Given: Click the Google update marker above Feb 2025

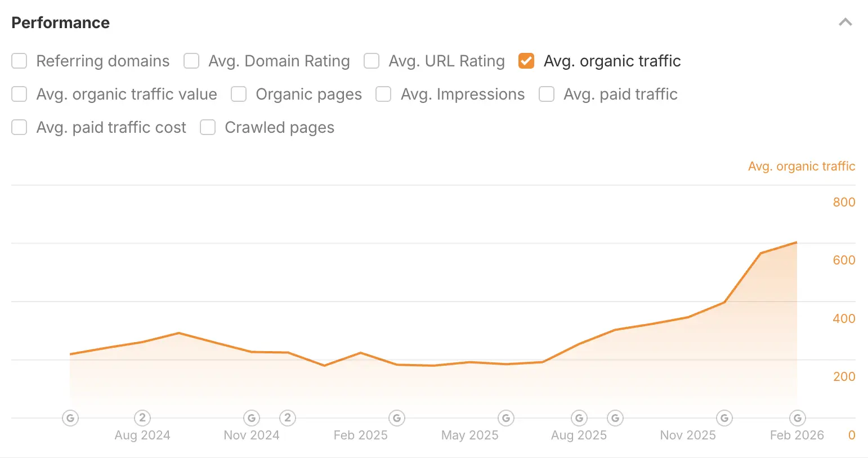Looking at the screenshot, I should point(397,418).
